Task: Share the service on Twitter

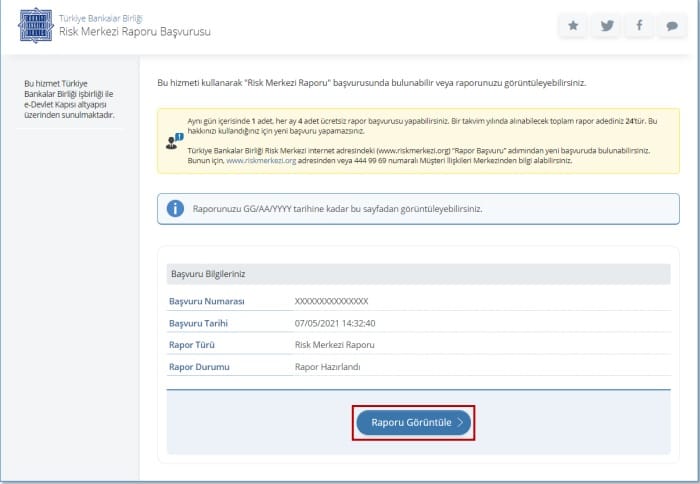Action: (605, 27)
